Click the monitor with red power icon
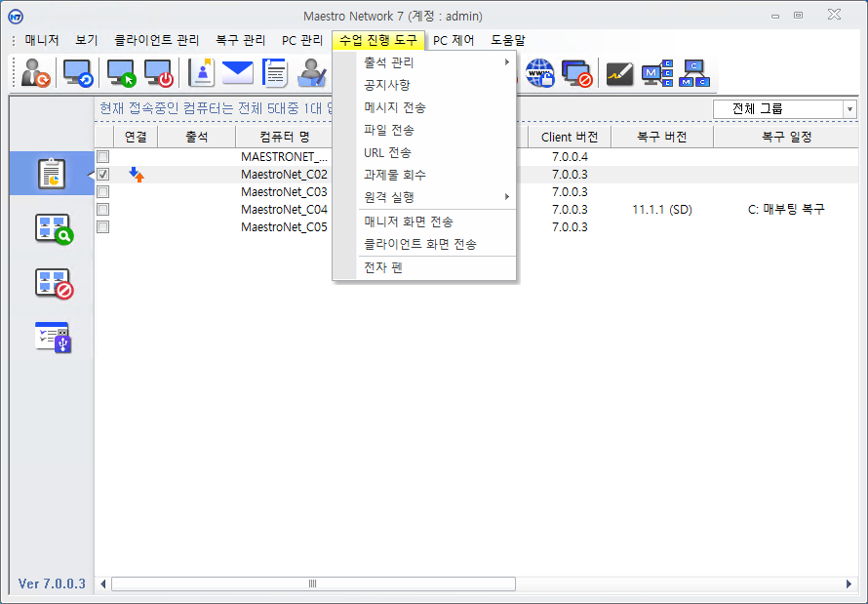 (159, 73)
